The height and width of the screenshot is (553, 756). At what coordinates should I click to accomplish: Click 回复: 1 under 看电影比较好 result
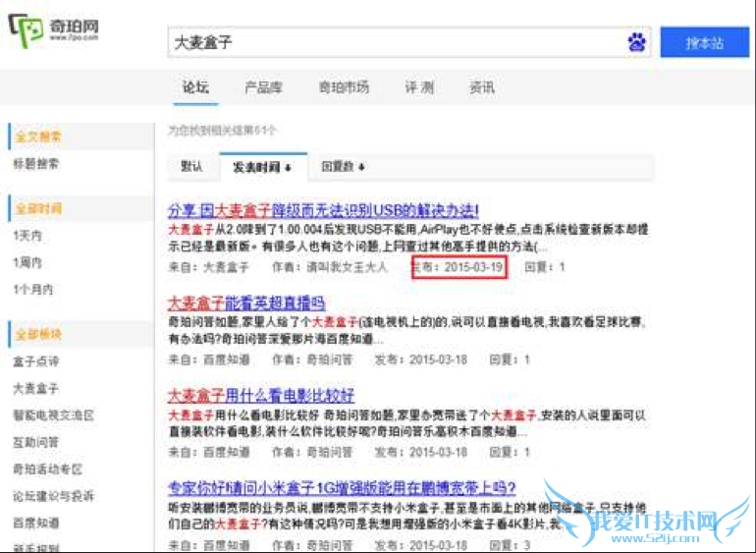(510, 452)
